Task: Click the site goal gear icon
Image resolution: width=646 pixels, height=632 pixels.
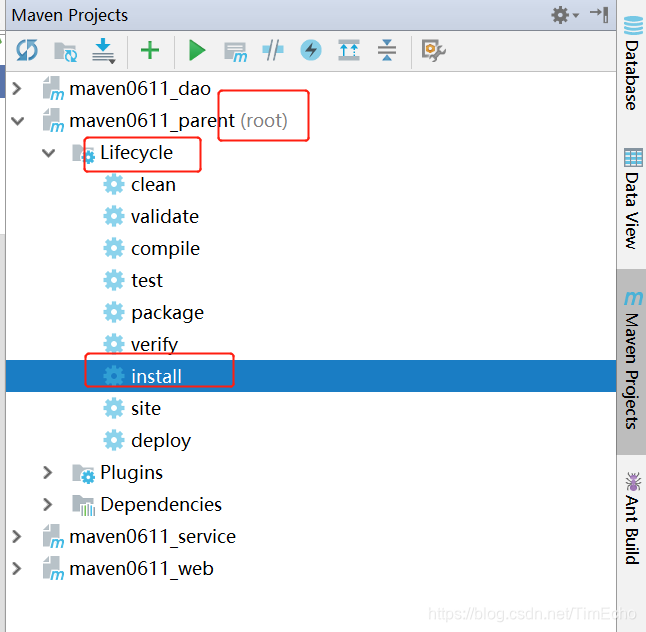Action: pyautogui.click(x=114, y=408)
